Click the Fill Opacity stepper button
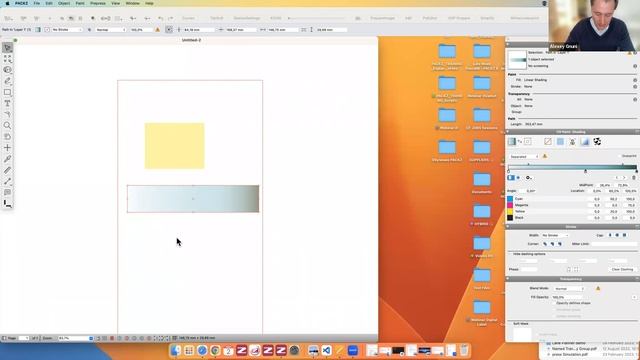The width and height of the screenshot is (640, 360). [634, 297]
